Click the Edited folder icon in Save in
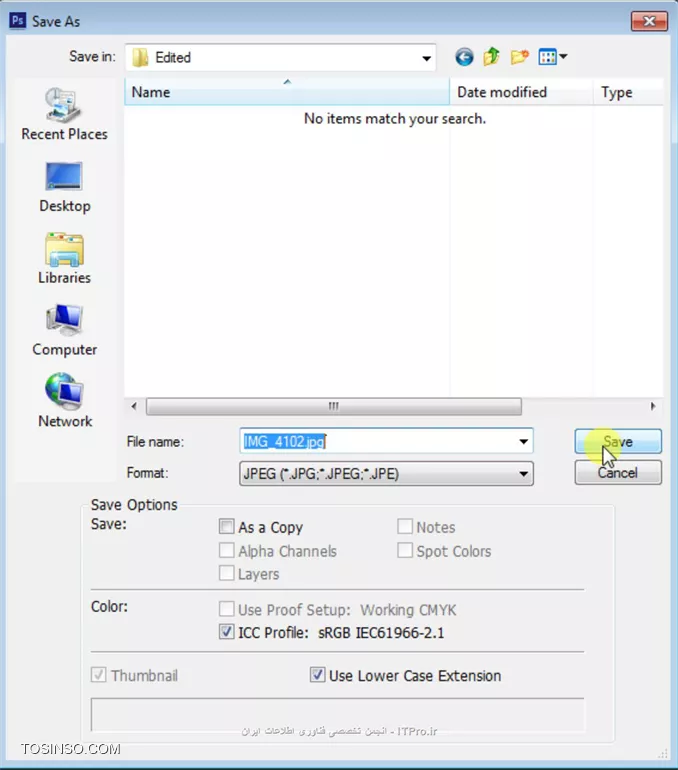This screenshot has width=678, height=770. (140, 57)
